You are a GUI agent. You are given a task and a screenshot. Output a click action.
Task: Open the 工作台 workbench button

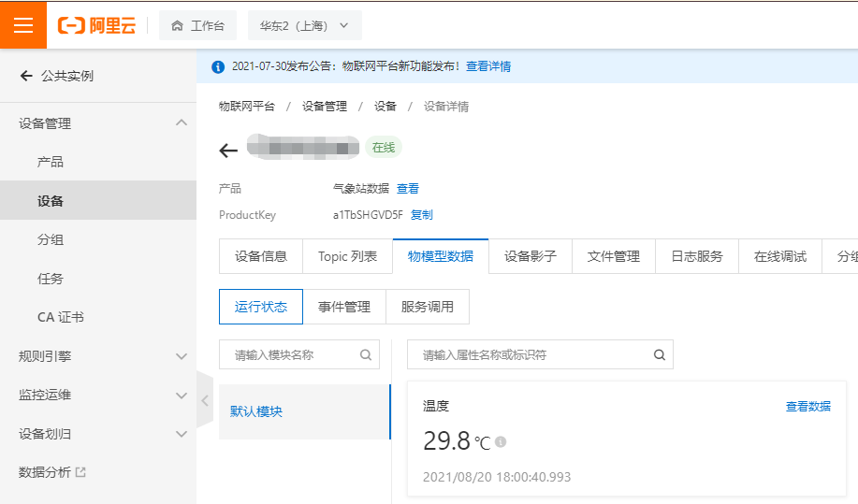click(198, 25)
